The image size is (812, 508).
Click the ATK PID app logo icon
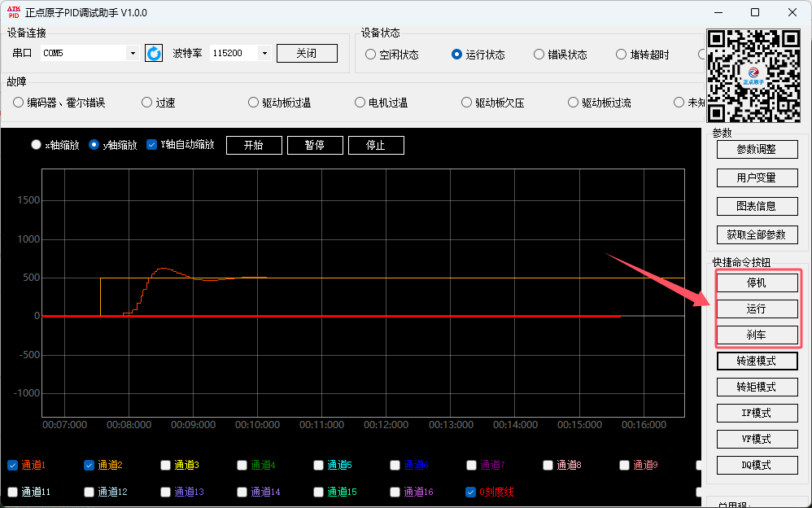coord(14,12)
